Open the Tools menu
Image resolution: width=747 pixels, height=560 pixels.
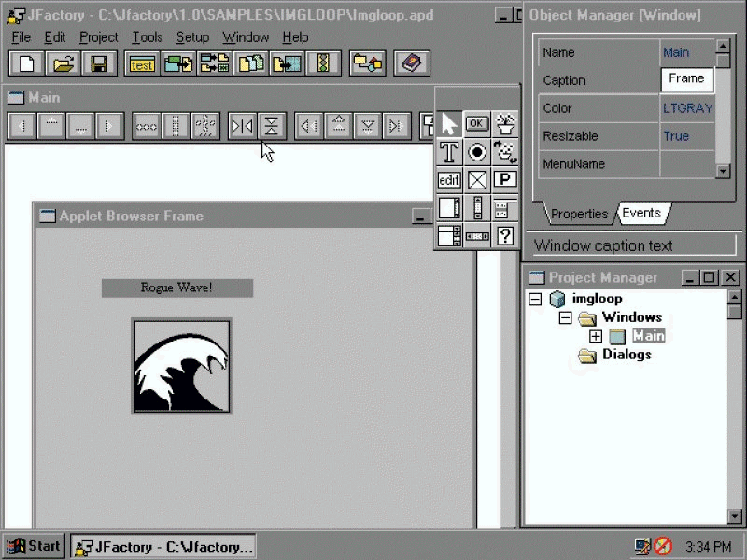[x=147, y=37]
